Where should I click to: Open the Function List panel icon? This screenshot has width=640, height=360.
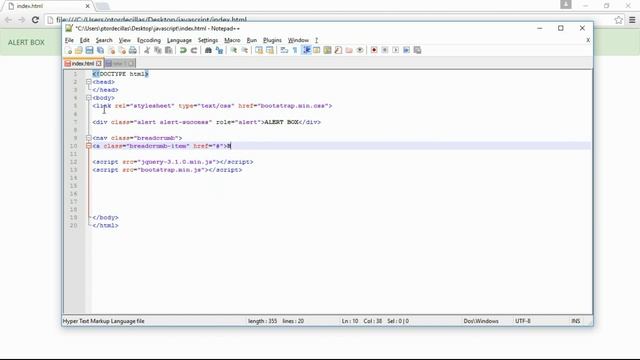point(338,50)
